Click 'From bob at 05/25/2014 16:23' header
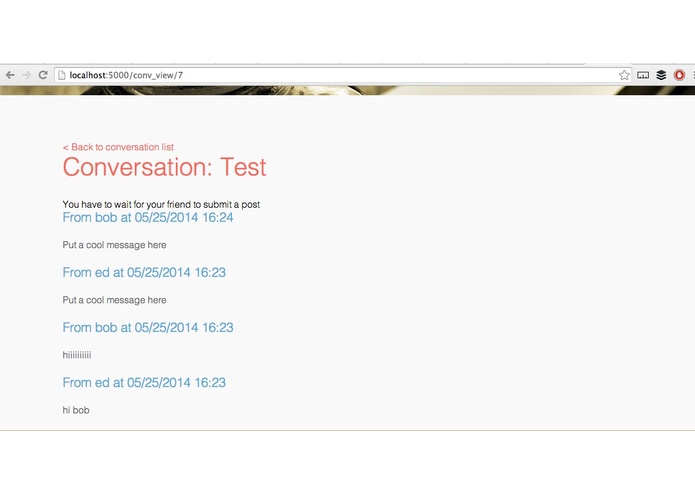This screenshot has height=494, width=695. click(148, 327)
